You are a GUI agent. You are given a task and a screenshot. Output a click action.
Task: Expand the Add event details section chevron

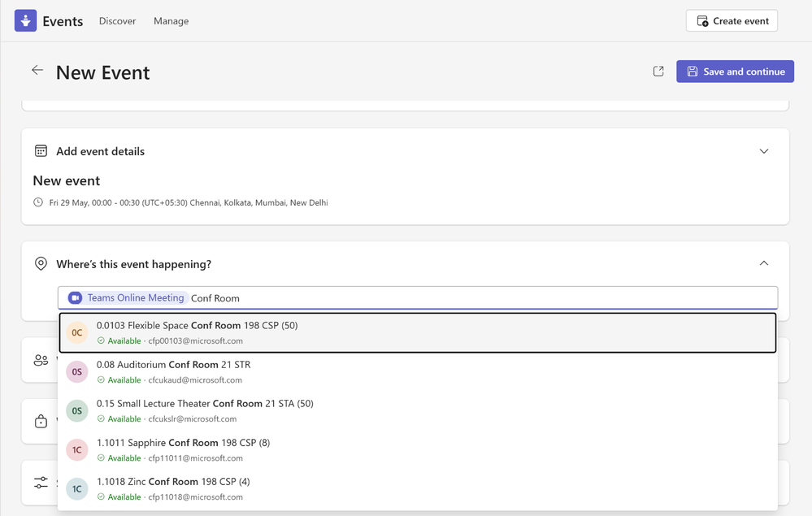coord(764,151)
